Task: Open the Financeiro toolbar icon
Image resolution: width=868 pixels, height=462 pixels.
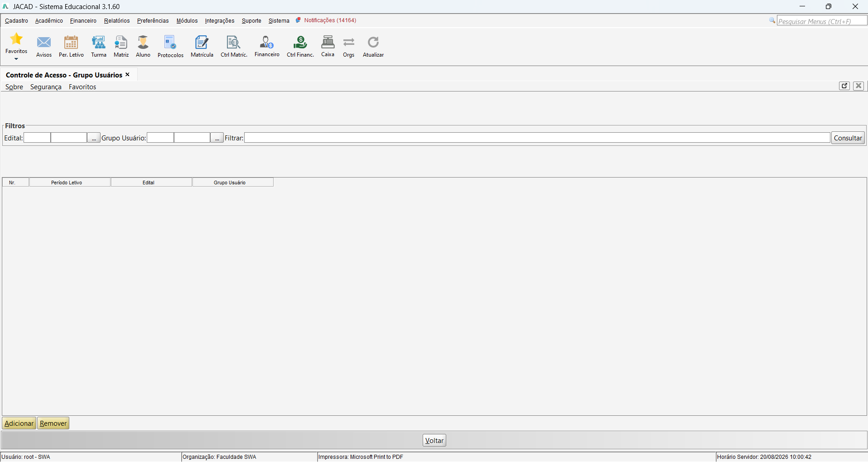Action: coord(267,43)
